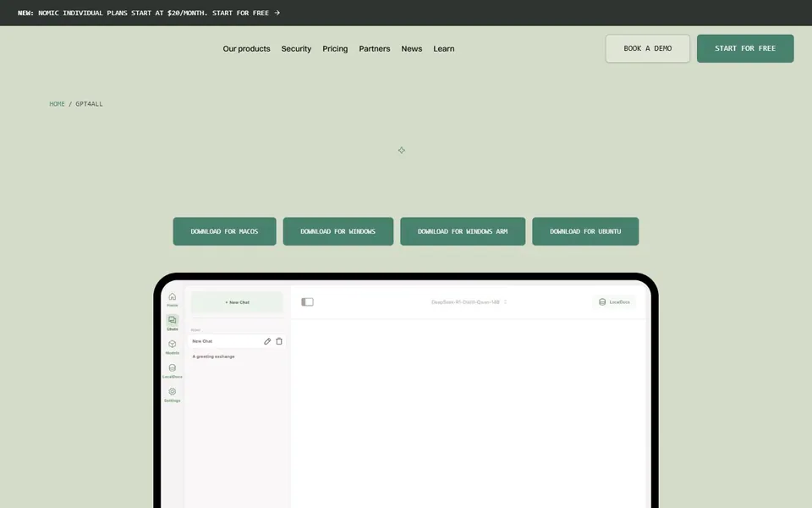812x508 pixels.
Task: Open the Our products menu
Action: (246, 49)
